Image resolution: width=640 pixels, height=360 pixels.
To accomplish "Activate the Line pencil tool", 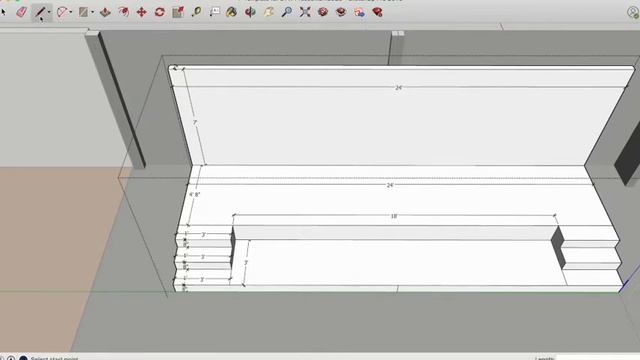I will [x=40, y=12].
